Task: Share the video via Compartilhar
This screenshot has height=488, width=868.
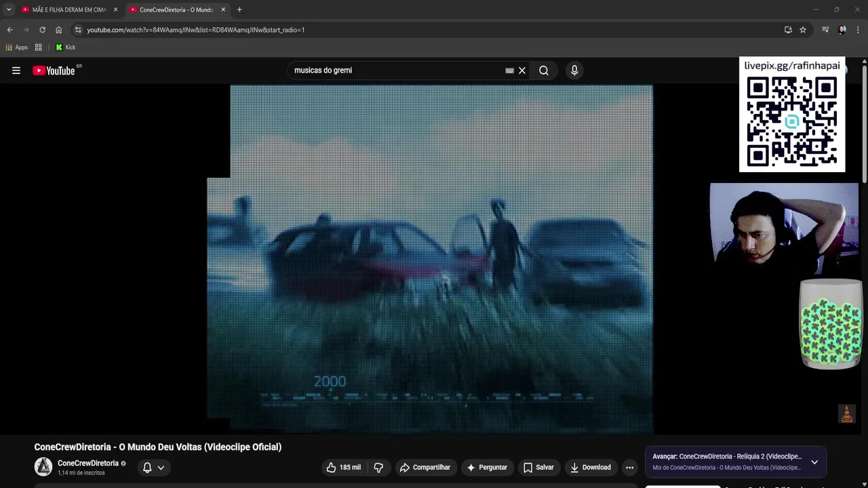Action: click(425, 467)
